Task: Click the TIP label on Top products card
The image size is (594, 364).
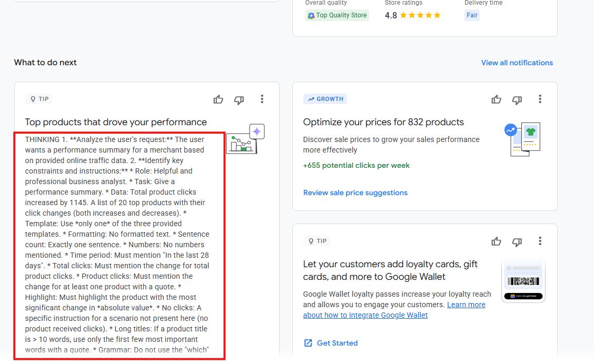Action: pyautogui.click(x=39, y=99)
